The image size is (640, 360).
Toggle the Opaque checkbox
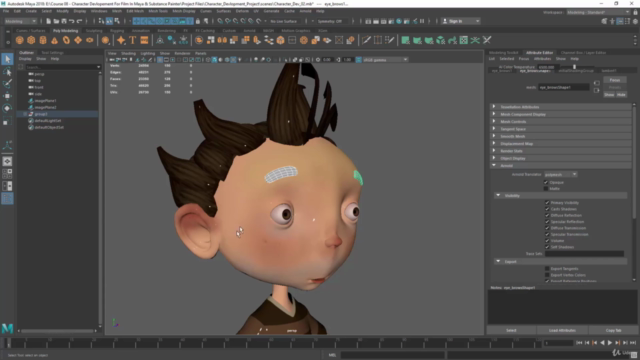pyautogui.click(x=546, y=182)
